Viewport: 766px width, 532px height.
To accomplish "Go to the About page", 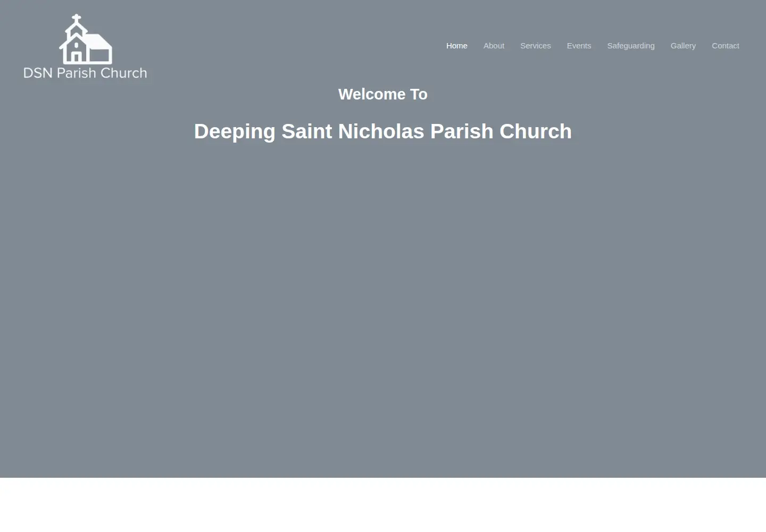I will tap(494, 46).
